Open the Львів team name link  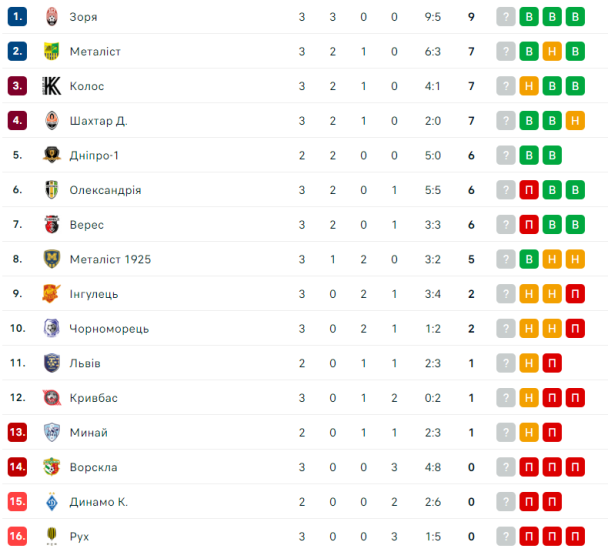click(x=85, y=363)
